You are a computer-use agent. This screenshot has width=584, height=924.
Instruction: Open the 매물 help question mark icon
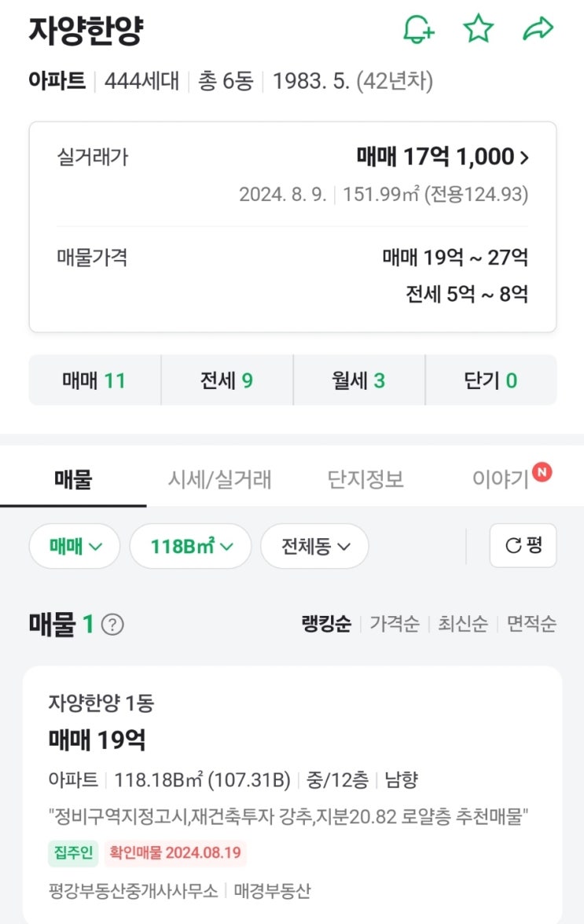(x=112, y=624)
